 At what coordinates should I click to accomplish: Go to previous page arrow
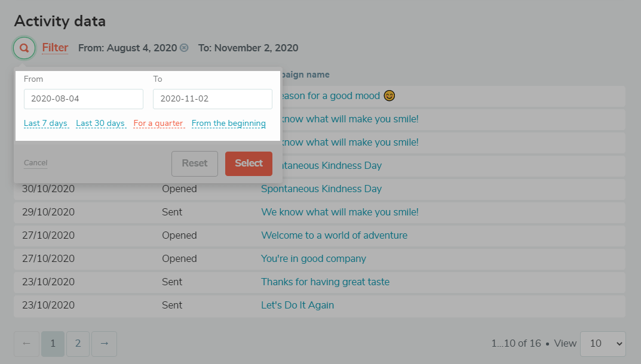pos(26,344)
